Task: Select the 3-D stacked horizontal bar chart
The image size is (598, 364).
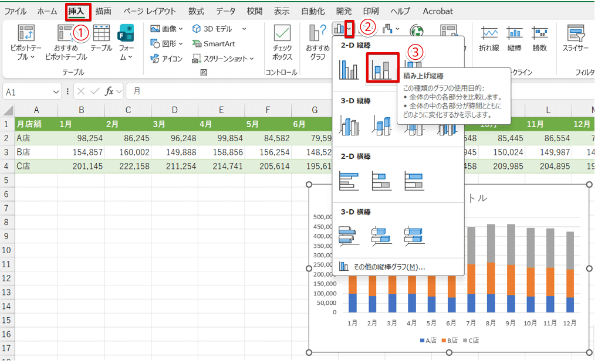Action: [382, 236]
